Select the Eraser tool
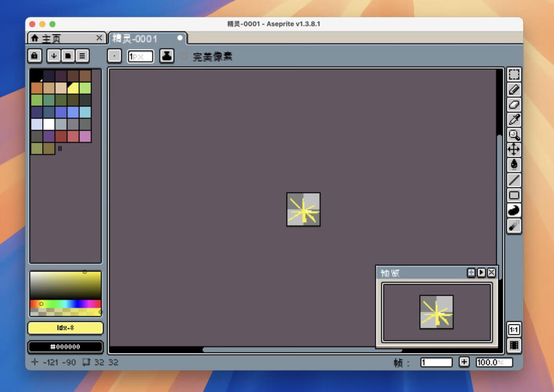 point(513,105)
